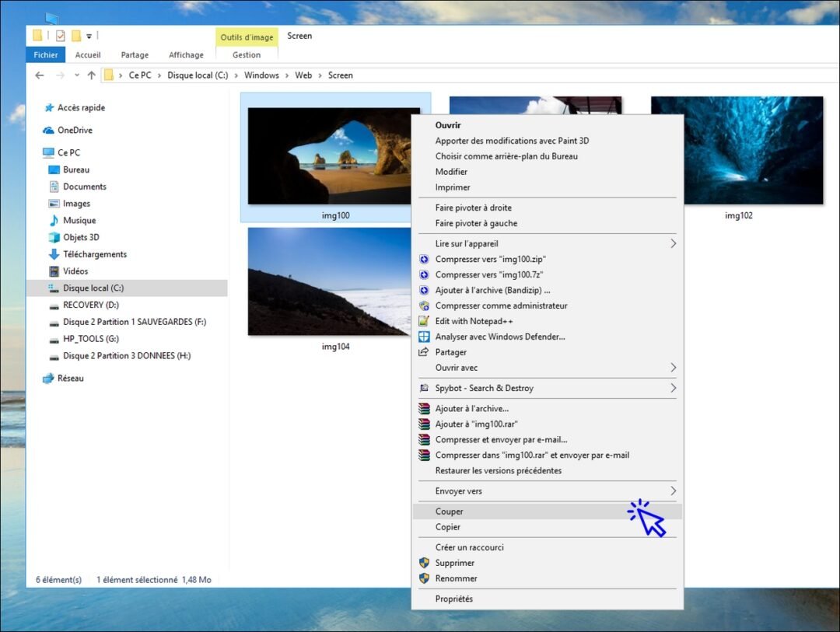Open Téléchargements in the navigation pane

pos(95,254)
